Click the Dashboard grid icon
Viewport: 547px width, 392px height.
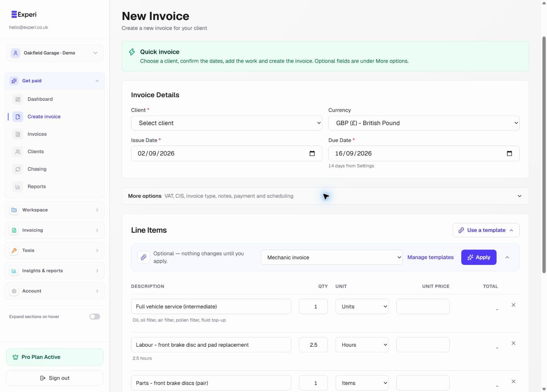point(18,99)
